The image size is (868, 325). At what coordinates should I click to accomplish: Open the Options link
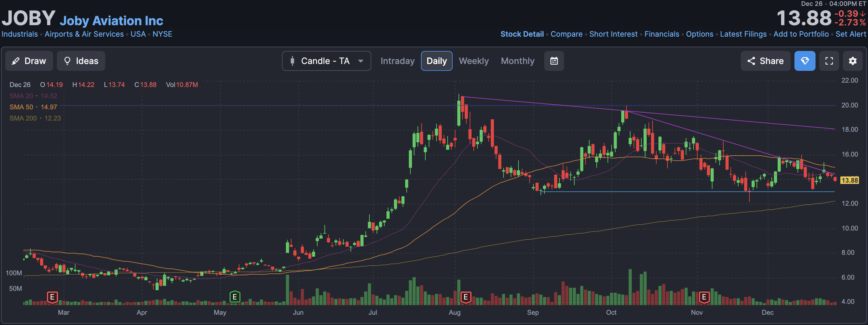click(x=699, y=34)
